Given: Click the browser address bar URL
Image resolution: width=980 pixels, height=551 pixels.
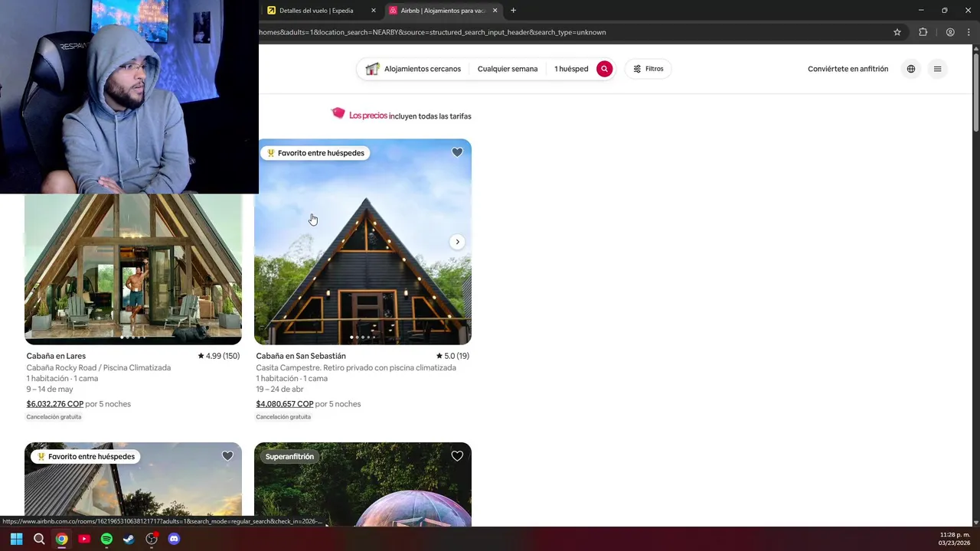Looking at the screenshot, I should tap(433, 32).
